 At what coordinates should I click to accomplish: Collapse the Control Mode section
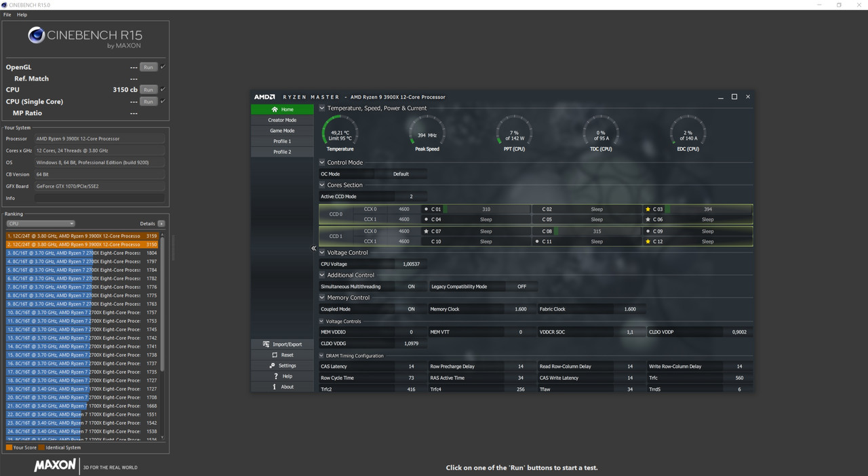coord(323,163)
